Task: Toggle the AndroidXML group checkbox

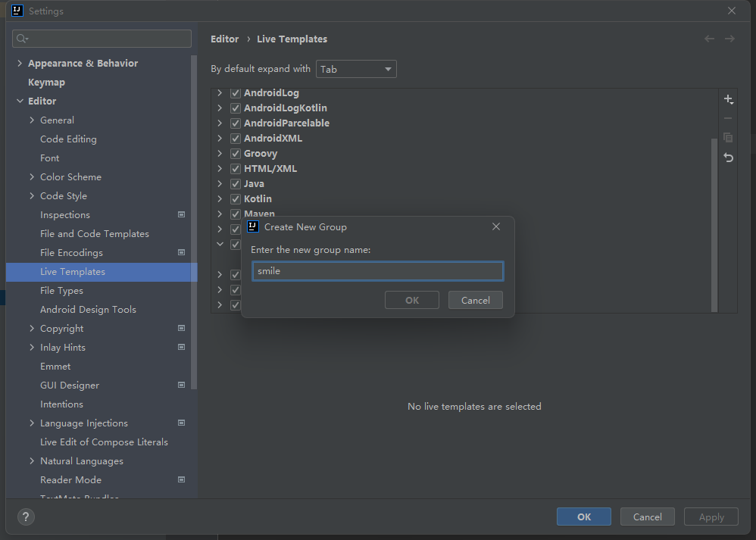Action: (236, 139)
